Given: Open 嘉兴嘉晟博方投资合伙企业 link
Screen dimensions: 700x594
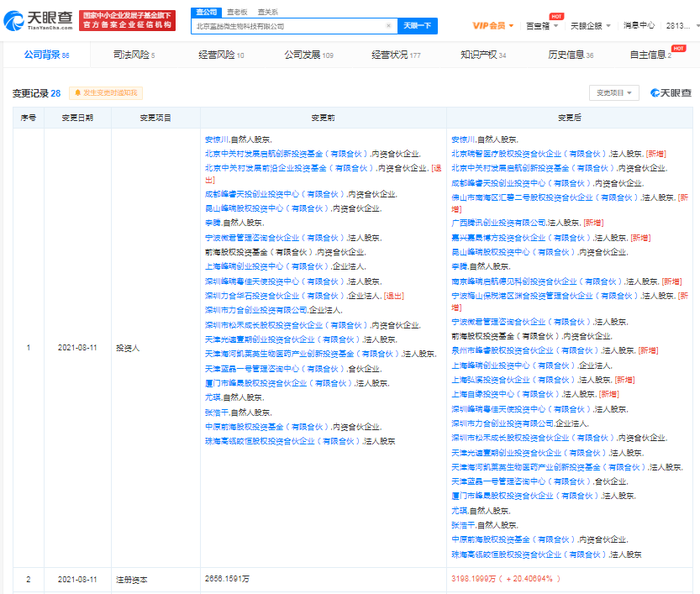Looking at the screenshot, I should pos(522,238).
